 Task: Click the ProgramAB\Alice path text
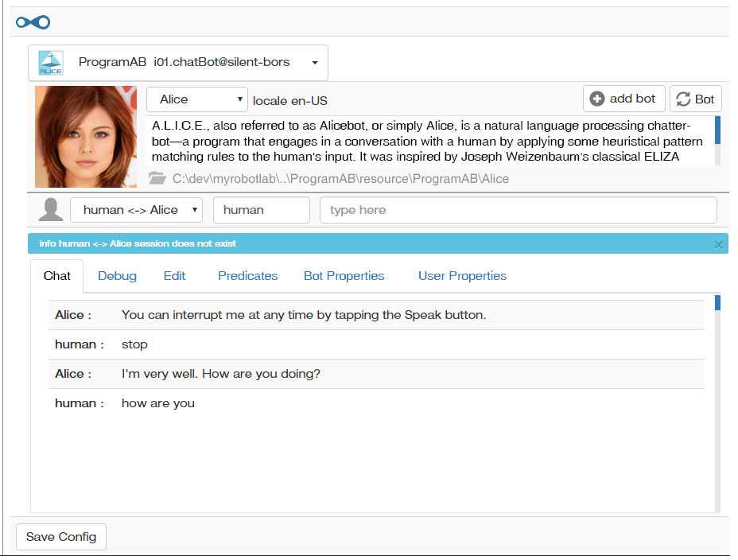pyautogui.click(x=340, y=179)
